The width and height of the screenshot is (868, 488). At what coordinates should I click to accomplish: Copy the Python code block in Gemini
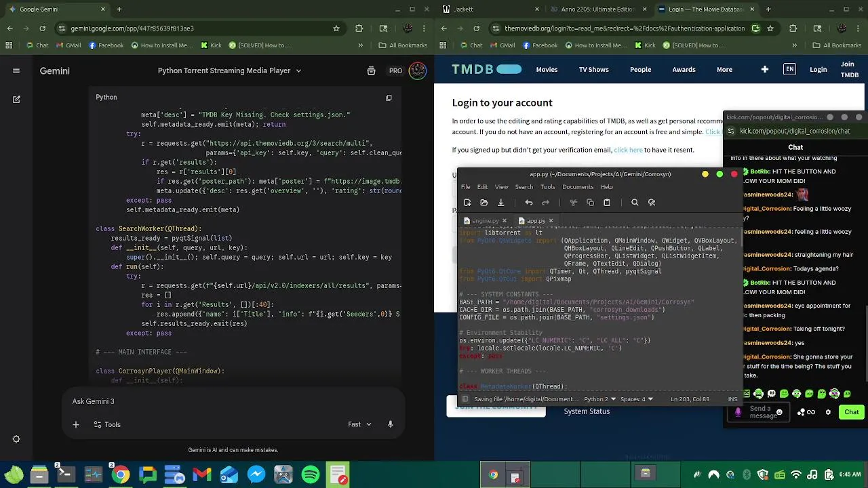click(389, 98)
